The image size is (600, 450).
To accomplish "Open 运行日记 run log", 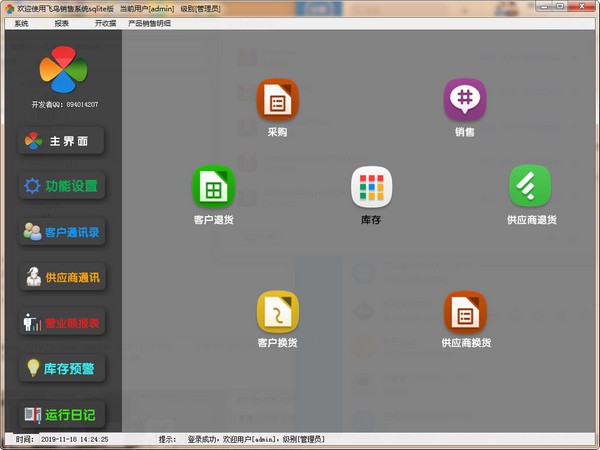I will pyautogui.click(x=62, y=414).
